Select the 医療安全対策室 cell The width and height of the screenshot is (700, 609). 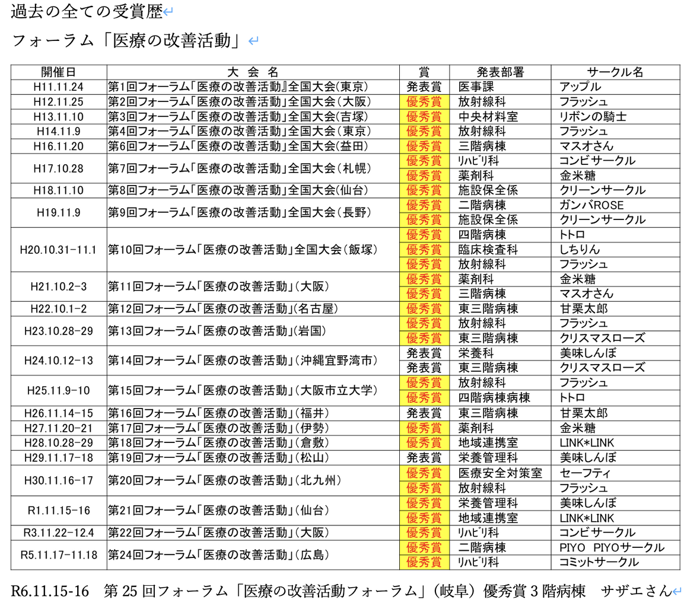(499, 473)
